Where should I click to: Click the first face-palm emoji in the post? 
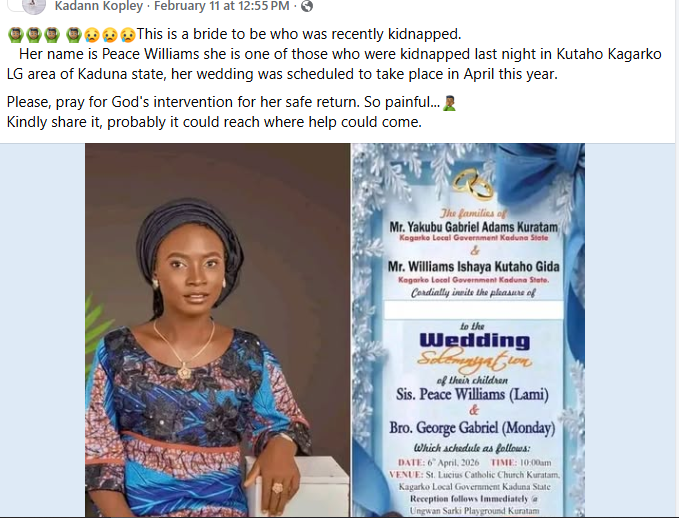[16, 35]
